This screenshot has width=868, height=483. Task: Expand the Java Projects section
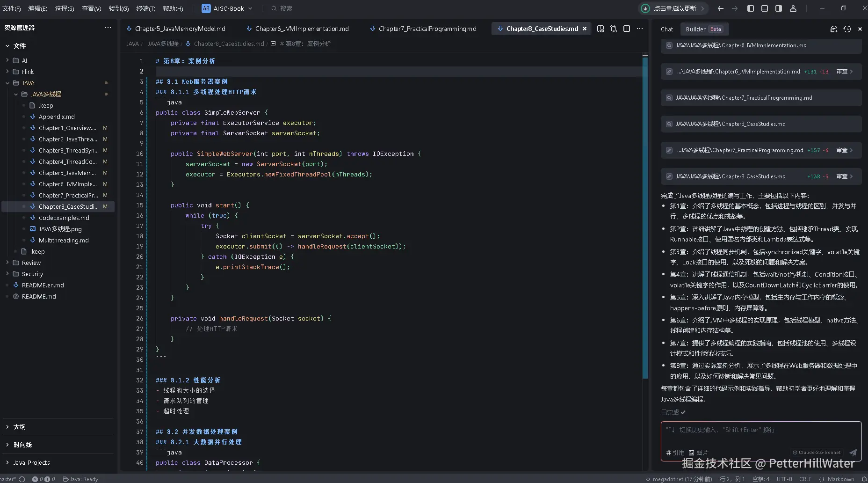coord(31,462)
